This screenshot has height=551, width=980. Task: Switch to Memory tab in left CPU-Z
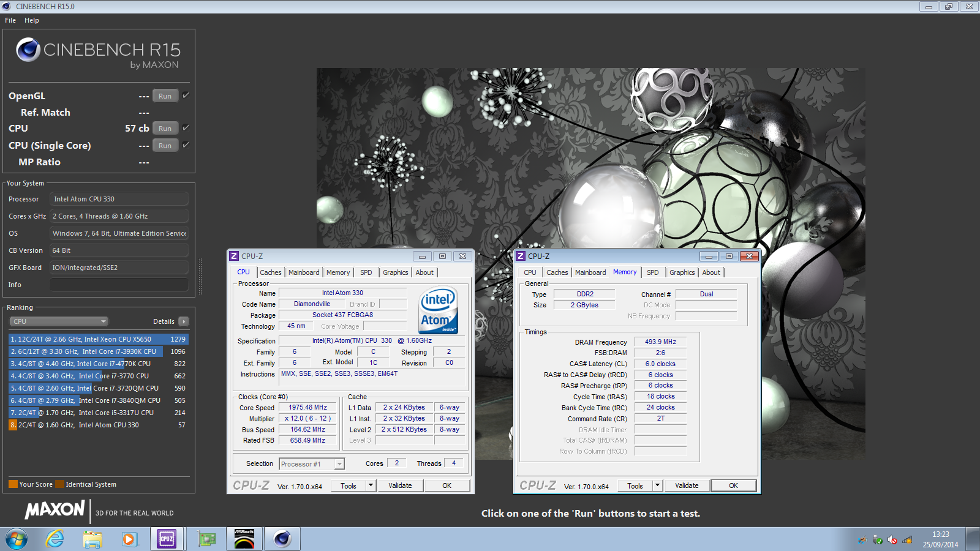click(x=338, y=272)
